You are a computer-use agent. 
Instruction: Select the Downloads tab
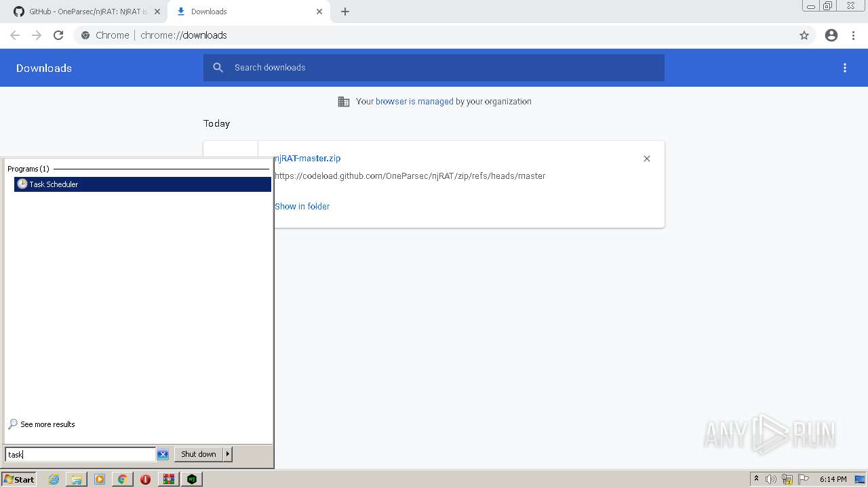pyautogui.click(x=248, y=12)
